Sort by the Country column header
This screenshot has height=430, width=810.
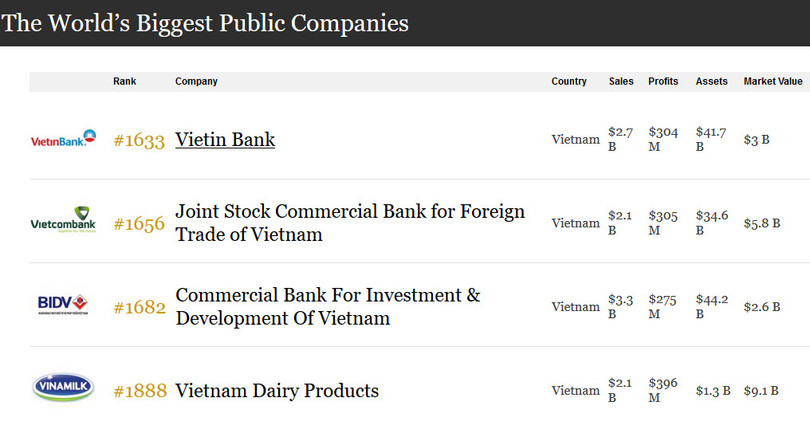[569, 82]
